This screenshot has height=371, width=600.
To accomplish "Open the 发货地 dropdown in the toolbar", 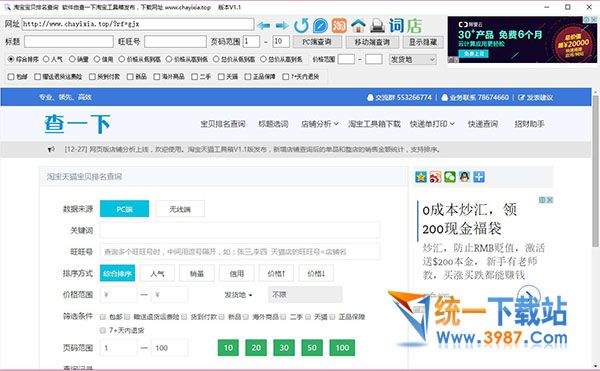I will click(x=412, y=60).
